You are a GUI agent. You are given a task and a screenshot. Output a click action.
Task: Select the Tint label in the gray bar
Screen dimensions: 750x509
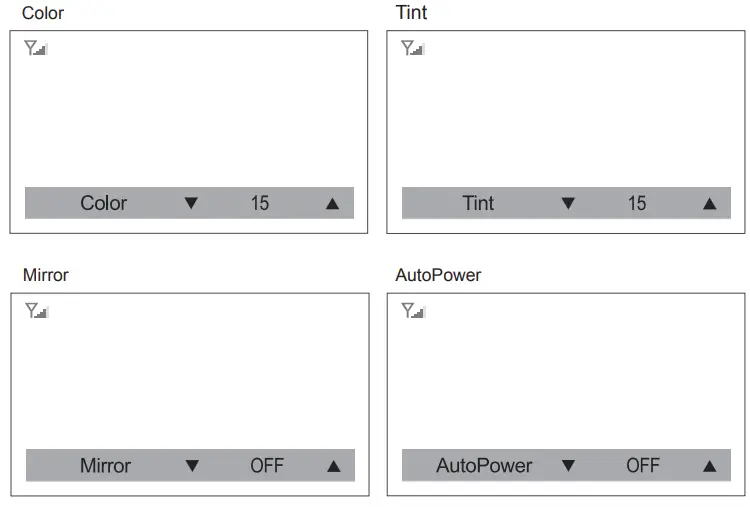(478, 203)
